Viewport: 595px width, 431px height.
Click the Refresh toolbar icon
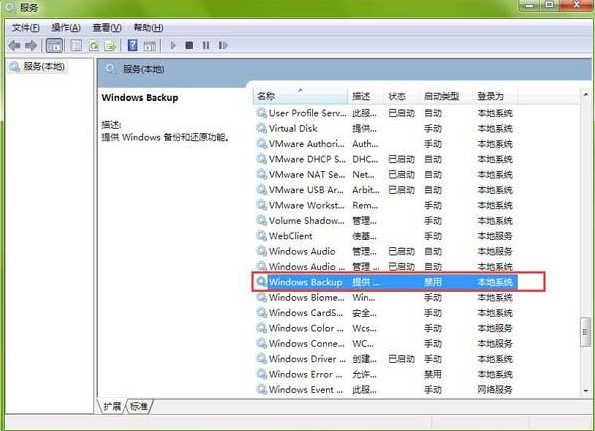tap(93, 46)
